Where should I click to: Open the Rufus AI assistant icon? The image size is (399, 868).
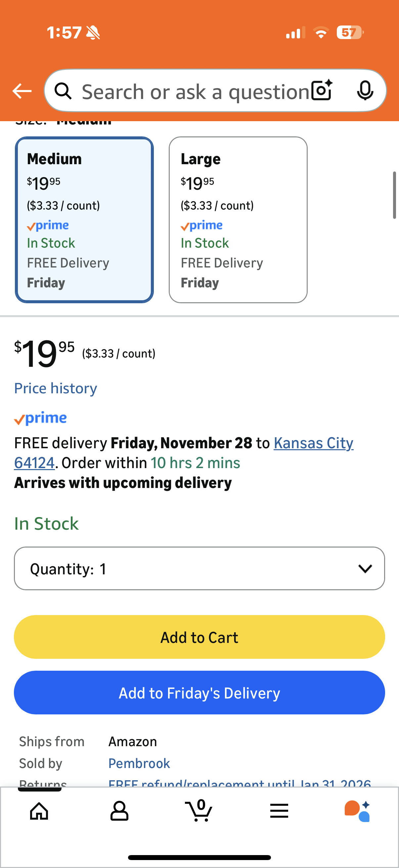[x=358, y=811]
